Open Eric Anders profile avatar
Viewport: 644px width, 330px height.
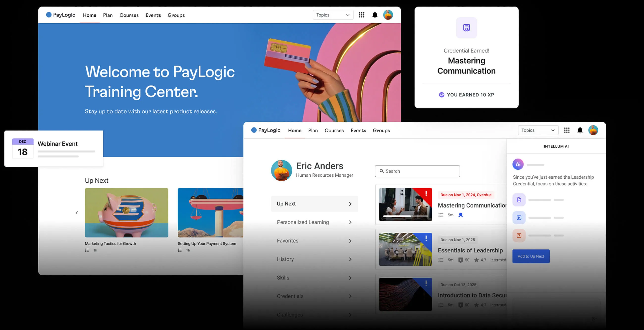[x=281, y=170]
